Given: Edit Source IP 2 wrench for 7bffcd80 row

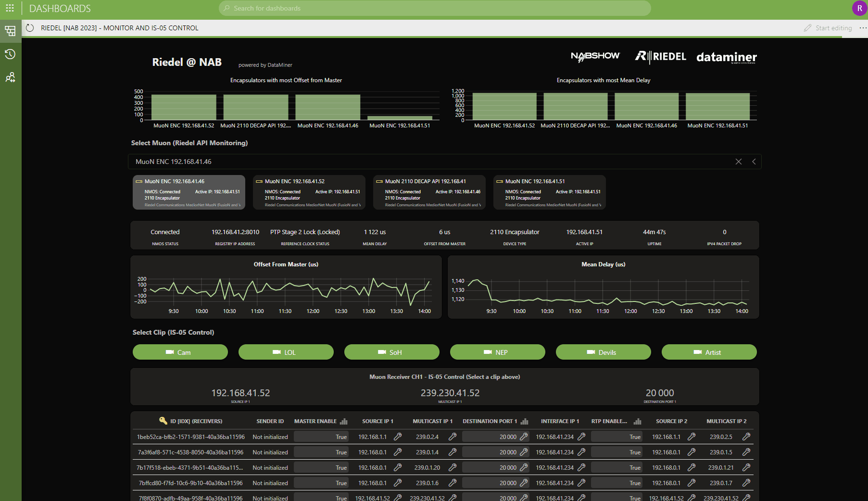Looking at the screenshot, I should tap(692, 483).
